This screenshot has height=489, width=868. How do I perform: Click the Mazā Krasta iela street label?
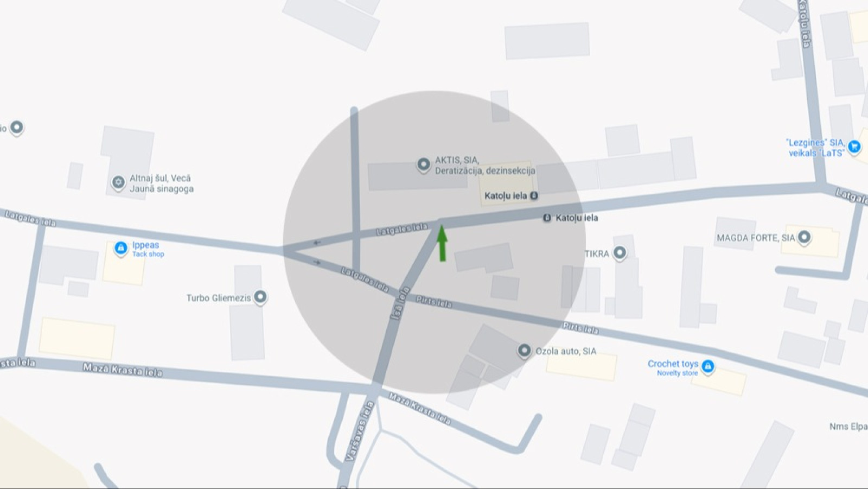click(123, 370)
